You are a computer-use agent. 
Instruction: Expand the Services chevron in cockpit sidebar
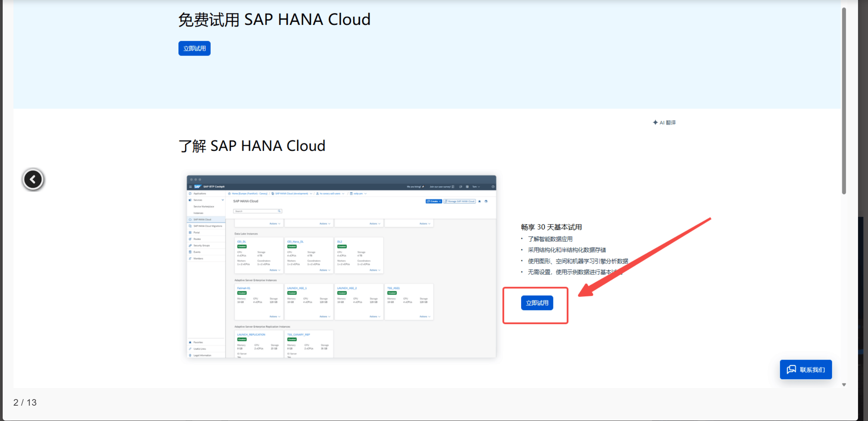[x=223, y=200]
